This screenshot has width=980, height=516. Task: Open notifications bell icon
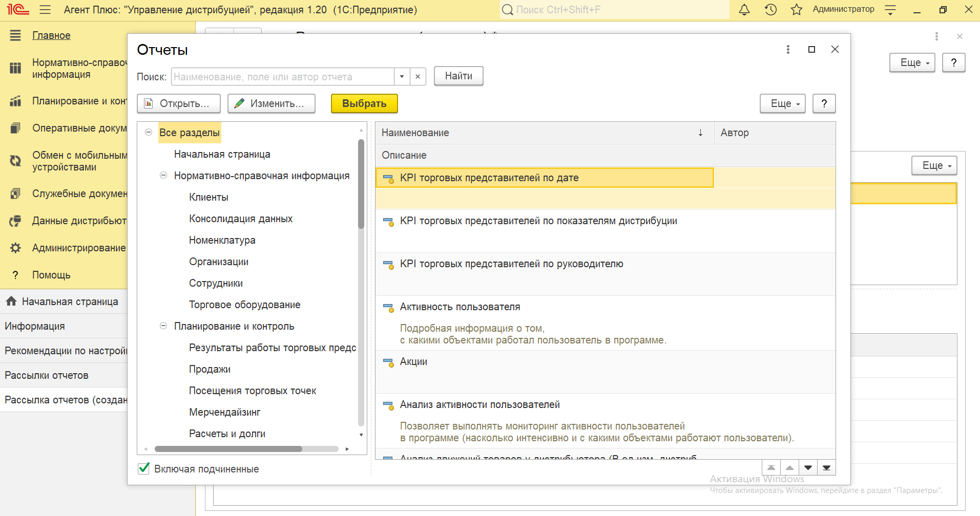click(x=744, y=10)
